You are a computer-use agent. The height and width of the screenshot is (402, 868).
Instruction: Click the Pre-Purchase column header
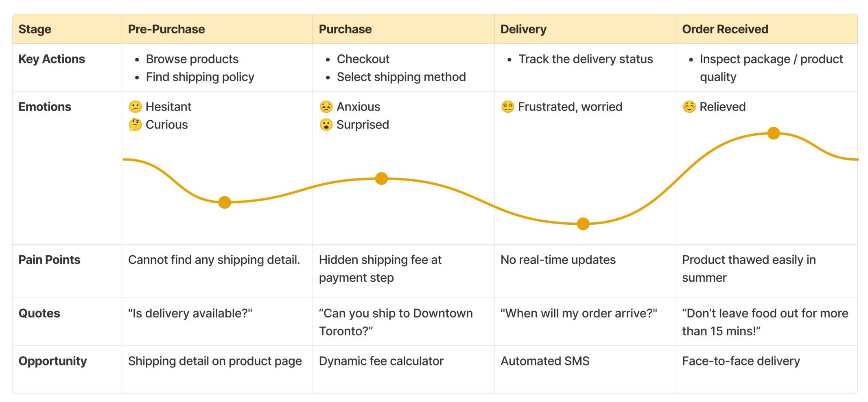[166, 29]
